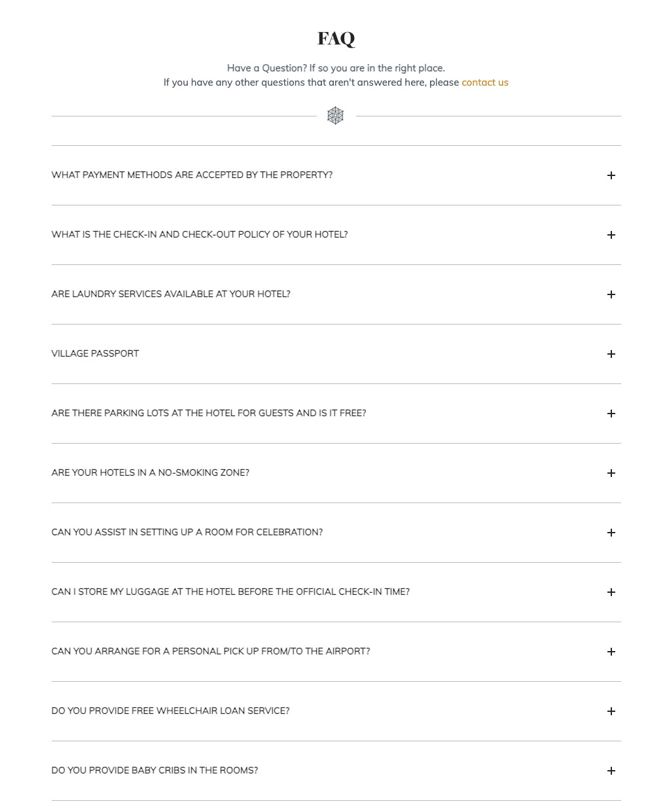Screen dimensions: 665x812
Task: Click plus icon beside airport pick up question
Action: pos(611,652)
